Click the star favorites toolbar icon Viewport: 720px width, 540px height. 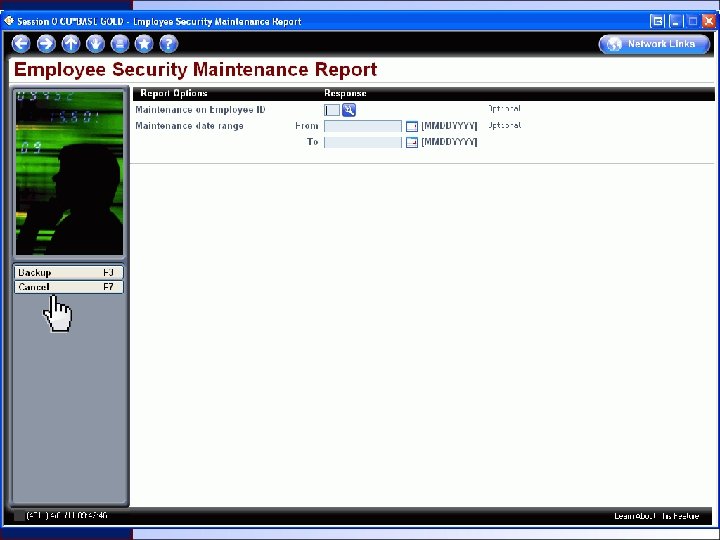(x=144, y=44)
